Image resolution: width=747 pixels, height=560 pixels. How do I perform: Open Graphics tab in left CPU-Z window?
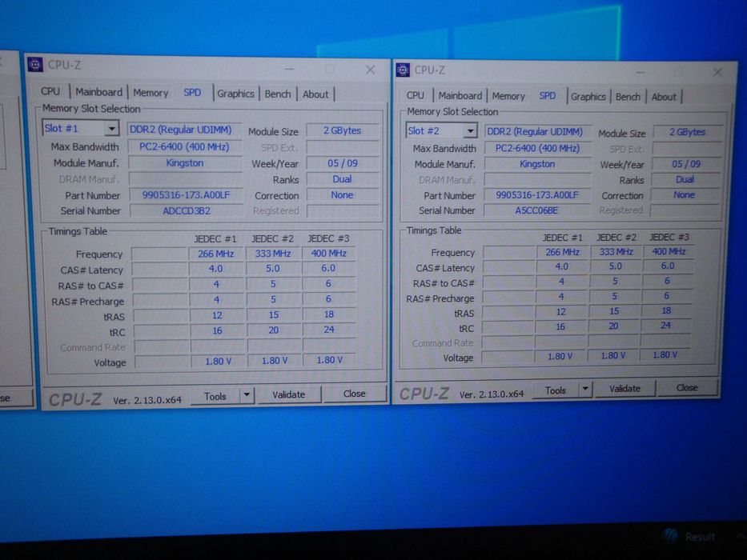(236, 94)
